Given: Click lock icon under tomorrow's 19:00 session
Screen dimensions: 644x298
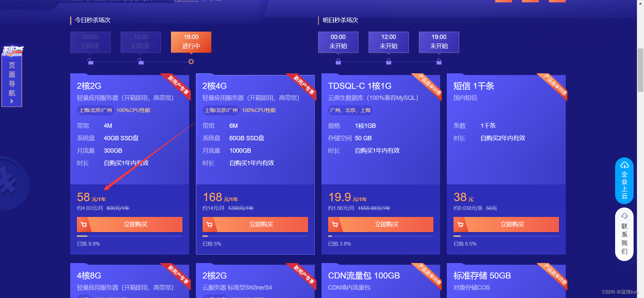Looking at the screenshot, I should pyautogui.click(x=439, y=62).
